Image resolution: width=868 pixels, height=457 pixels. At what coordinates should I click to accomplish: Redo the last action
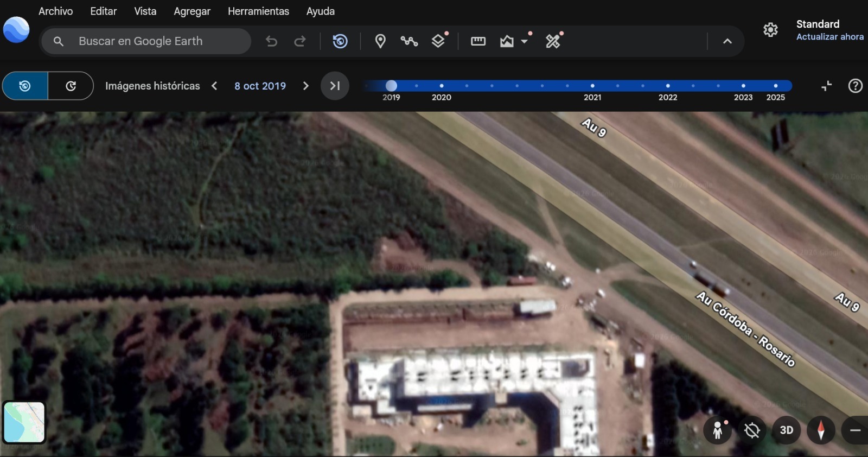[300, 41]
